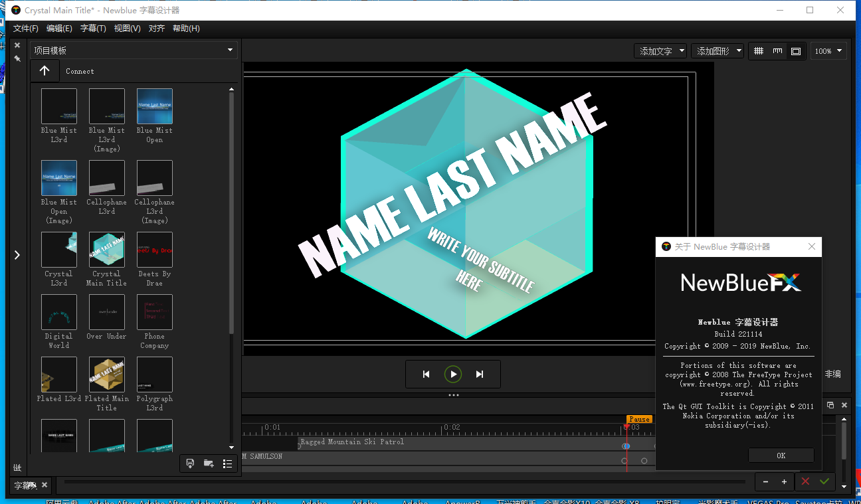This screenshot has width=861, height=504.
Task: Jump to the end of the preview
Action: click(480, 375)
